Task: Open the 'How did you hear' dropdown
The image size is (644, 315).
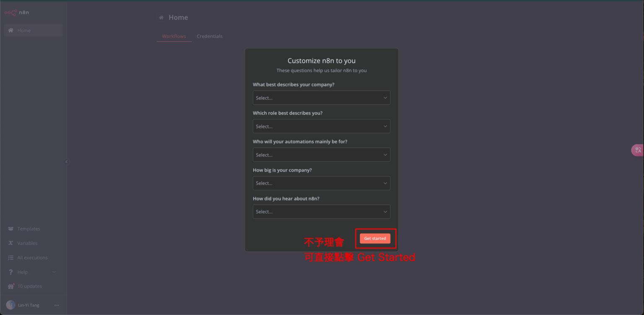Action: coord(322,212)
